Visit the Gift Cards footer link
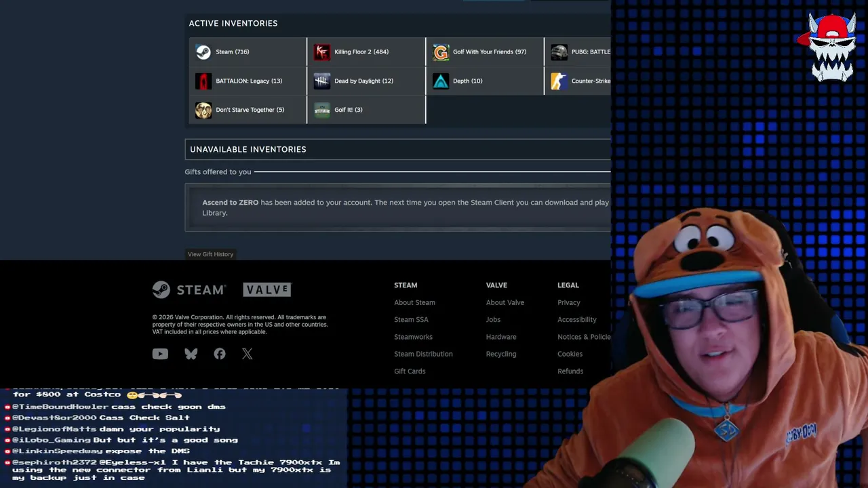 [410, 371]
